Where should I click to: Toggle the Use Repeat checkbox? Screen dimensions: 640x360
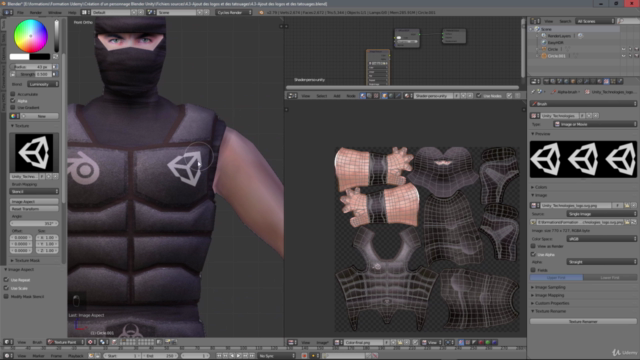pos(6,280)
